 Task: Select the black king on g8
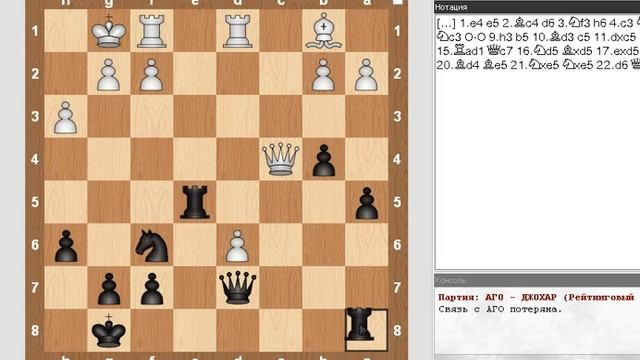109,331
